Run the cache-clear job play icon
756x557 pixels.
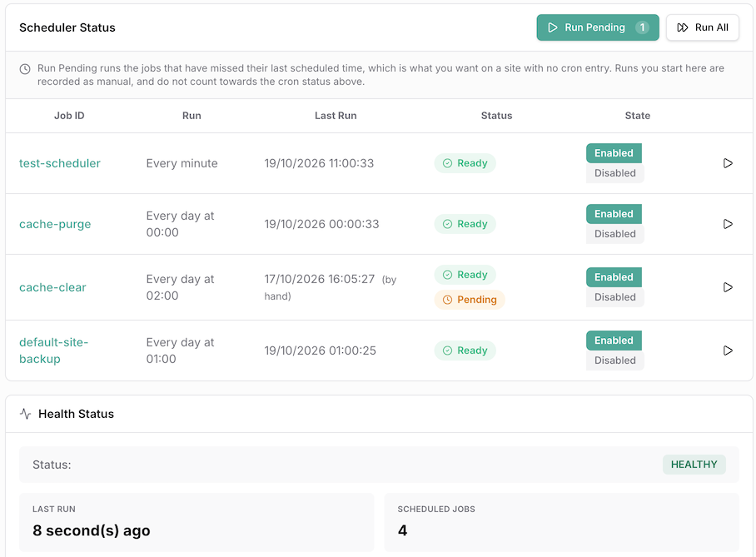728,287
